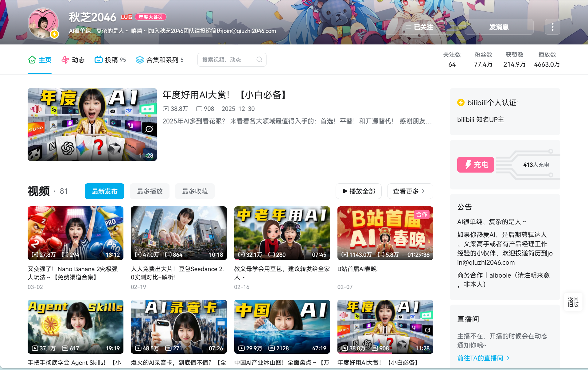Click the play-count icon on AI春晚 video

point(345,255)
